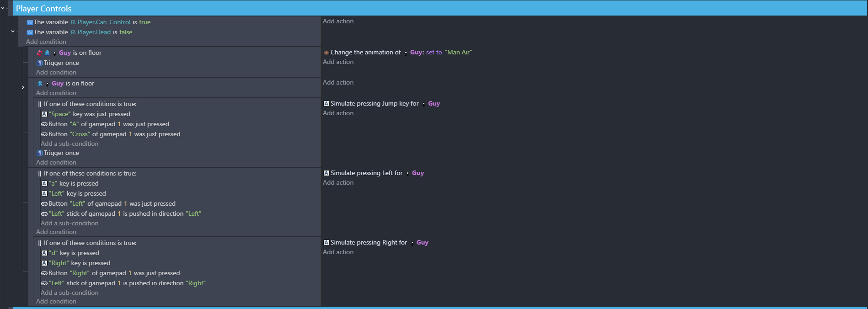Click the red invert icon beside Guy condition

[39, 53]
